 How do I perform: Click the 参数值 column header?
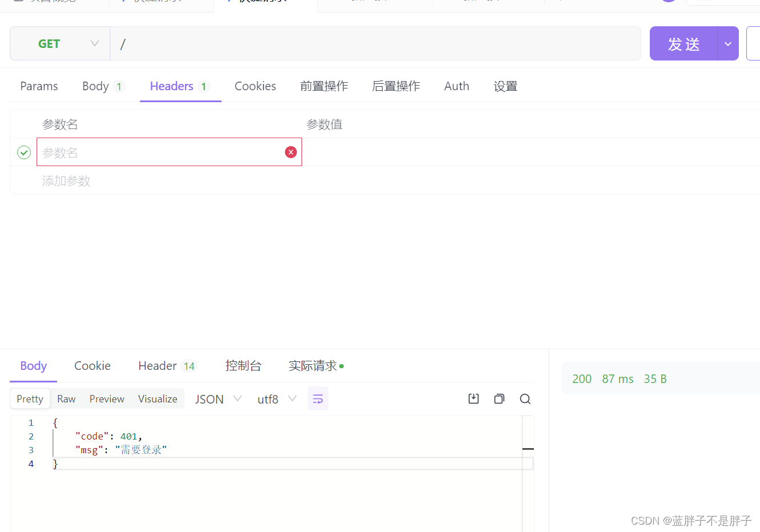(x=324, y=124)
